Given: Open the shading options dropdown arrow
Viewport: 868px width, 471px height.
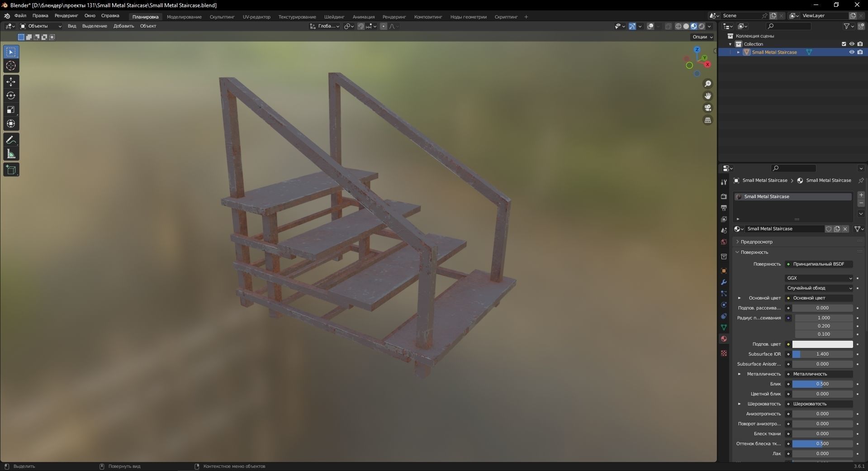Looking at the screenshot, I should (709, 26).
